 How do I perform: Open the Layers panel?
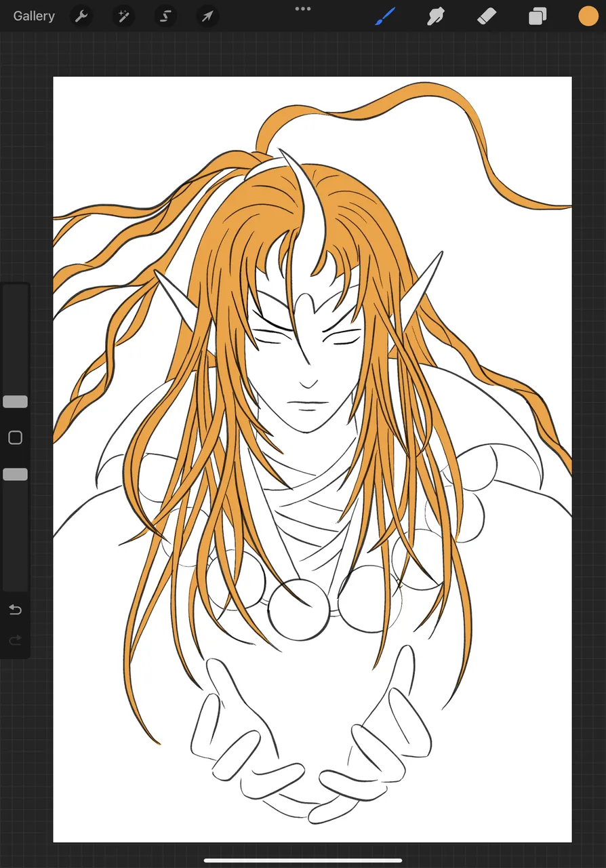pos(538,16)
